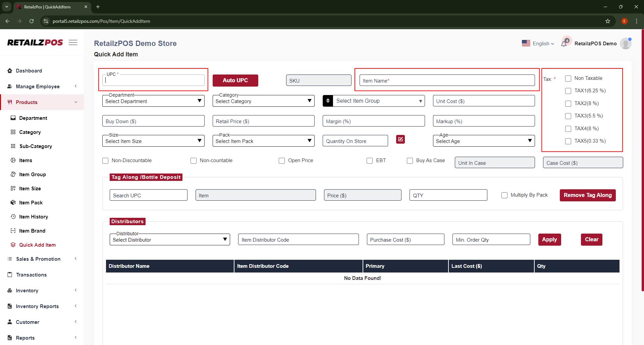The image size is (644, 345).
Task: Open the Item Brand sidebar menu item
Action: click(32, 231)
